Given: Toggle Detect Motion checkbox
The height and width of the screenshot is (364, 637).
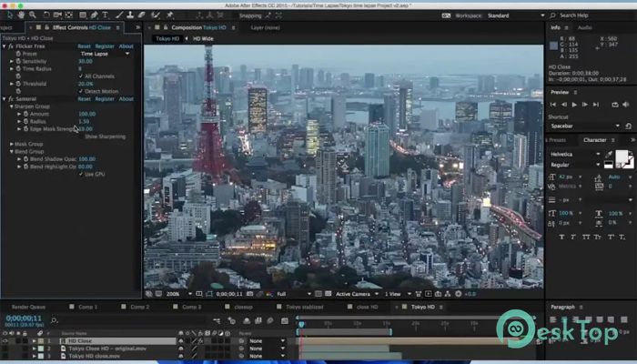Looking at the screenshot, I should pyautogui.click(x=81, y=91).
